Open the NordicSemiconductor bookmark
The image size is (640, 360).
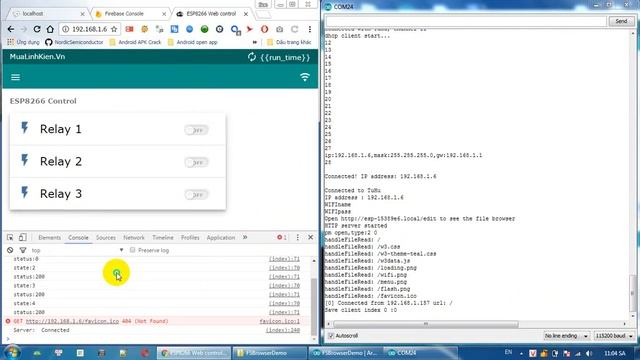point(74,42)
